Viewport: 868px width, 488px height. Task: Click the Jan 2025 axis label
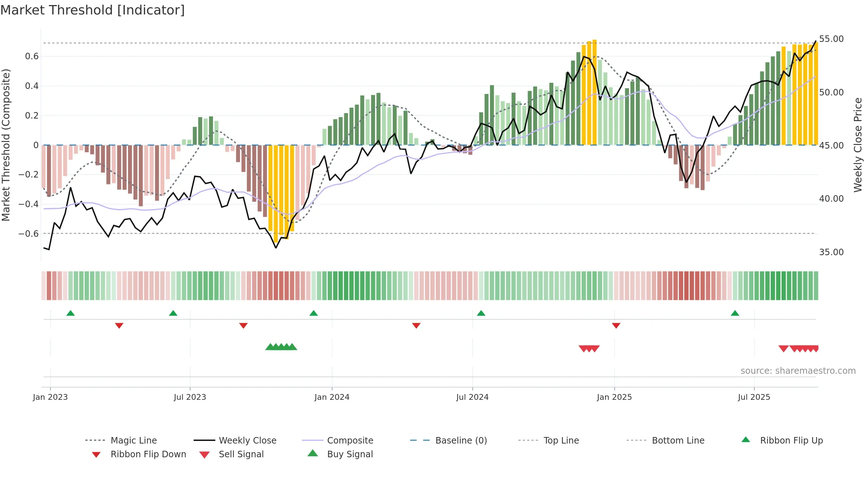click(614, 397)
